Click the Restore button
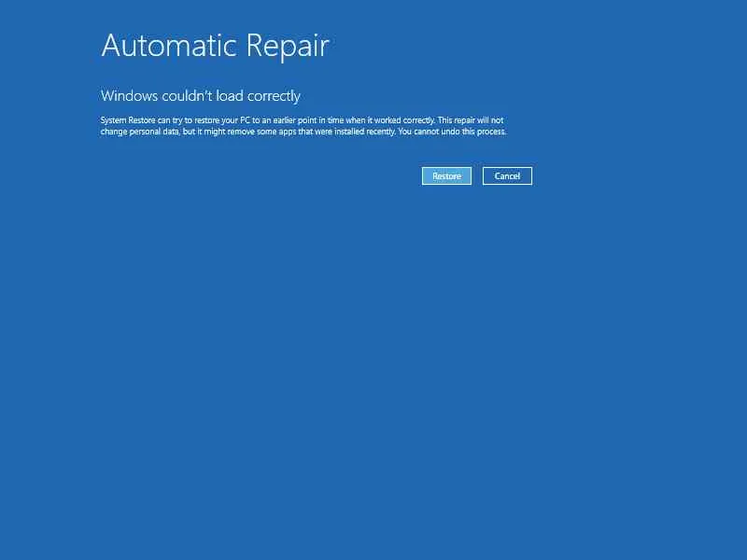The width and height of the screenshot is (747, 560). pos(446,175)
